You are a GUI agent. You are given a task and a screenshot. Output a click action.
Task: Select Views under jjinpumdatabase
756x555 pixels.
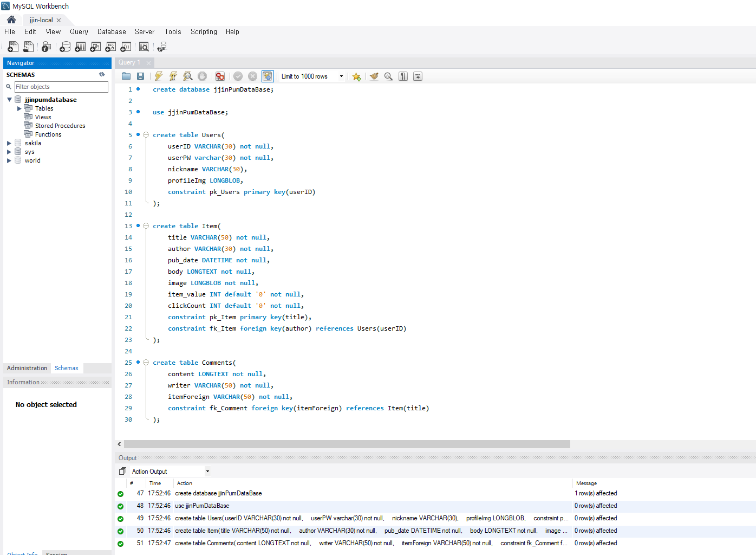43,117
